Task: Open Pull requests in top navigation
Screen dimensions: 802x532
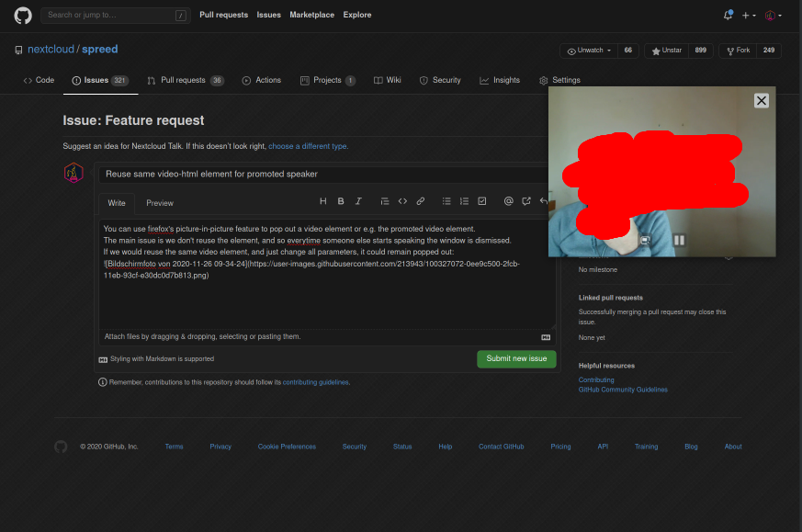Action: pos(223,15)
